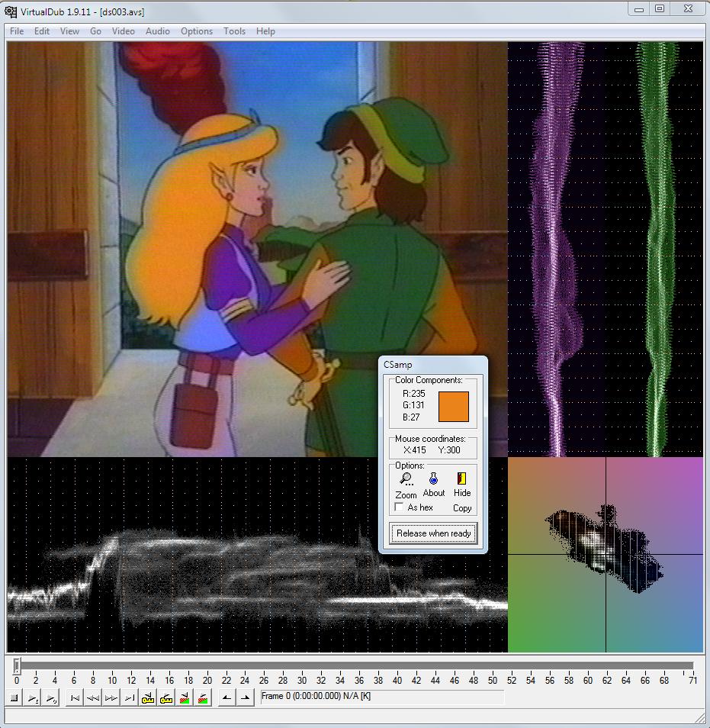Jump to the start of the video
Image resolution: width=710 pixels, height=728 pixels.
click(x=75, y=697)
